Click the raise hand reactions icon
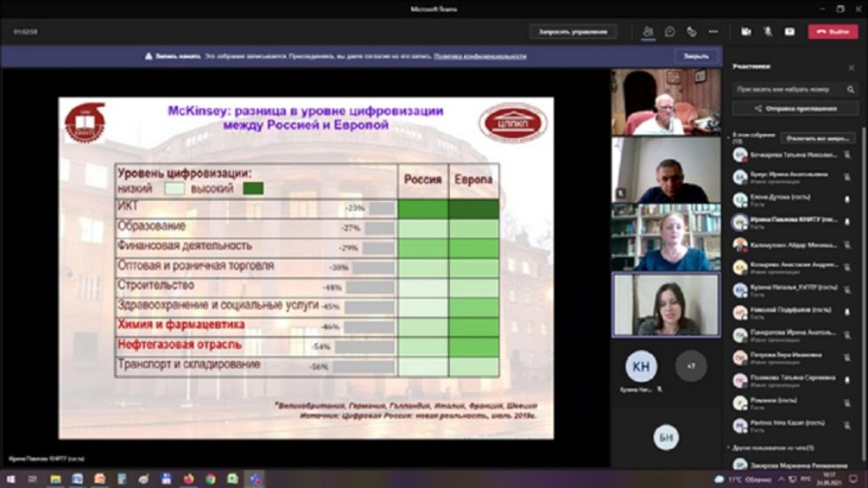This screenshot has width=868, height=488. coord(692,32)
